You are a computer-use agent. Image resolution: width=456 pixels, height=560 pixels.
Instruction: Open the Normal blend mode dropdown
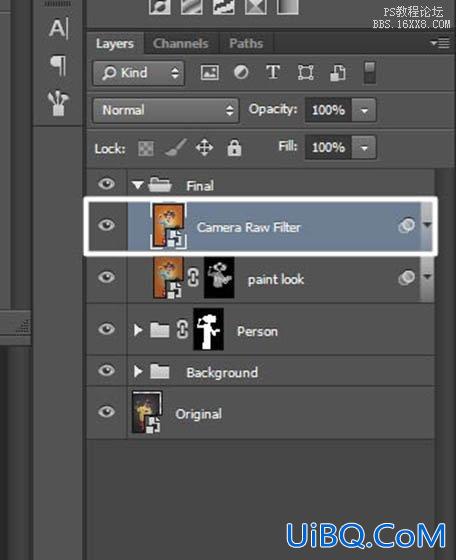pos(166,110)
